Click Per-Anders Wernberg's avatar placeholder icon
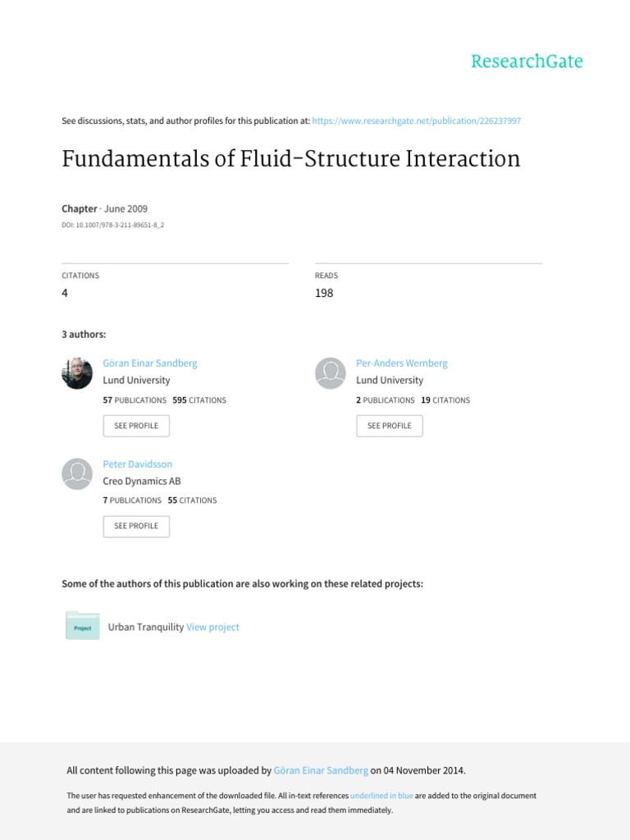The height and width of the screenshot is (840, 630). pos(331,373)
